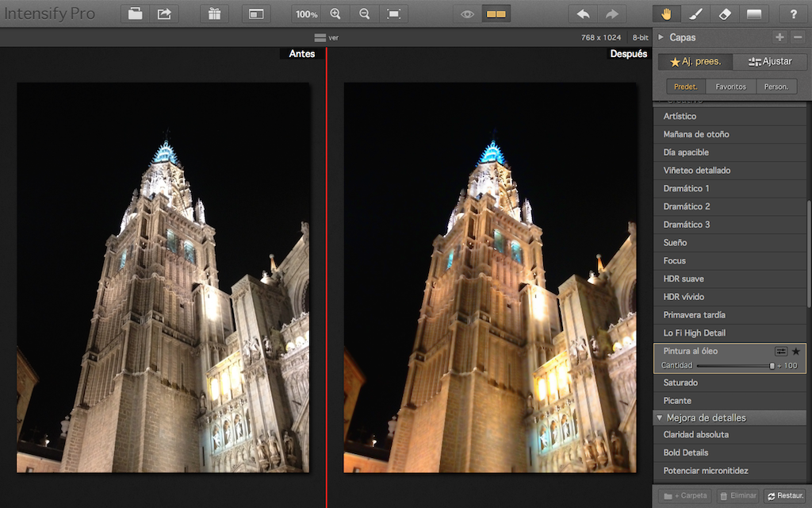Switch to the Favoritos tab
The width and height of the screenshot is (812, 508).
tap(730, 87)
